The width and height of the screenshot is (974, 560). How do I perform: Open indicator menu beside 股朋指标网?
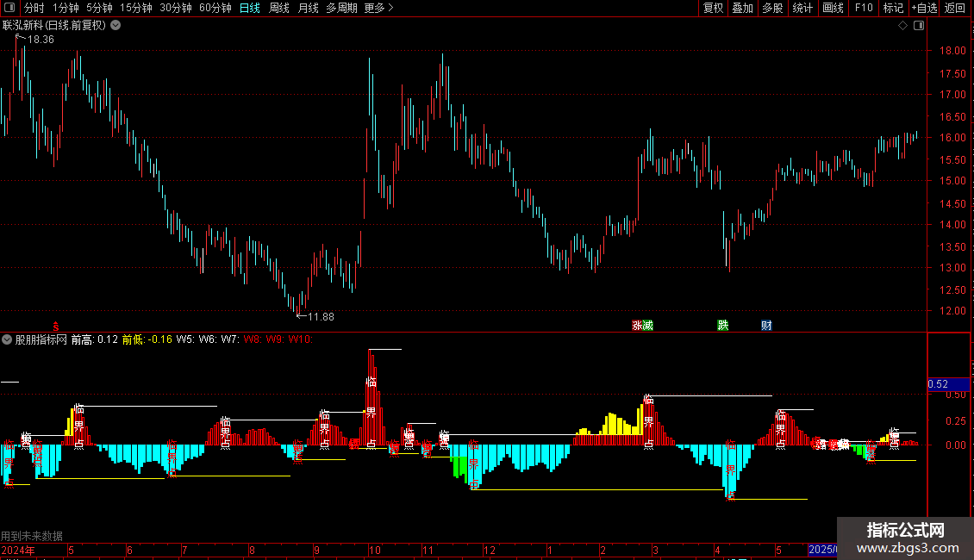point(7,339)
